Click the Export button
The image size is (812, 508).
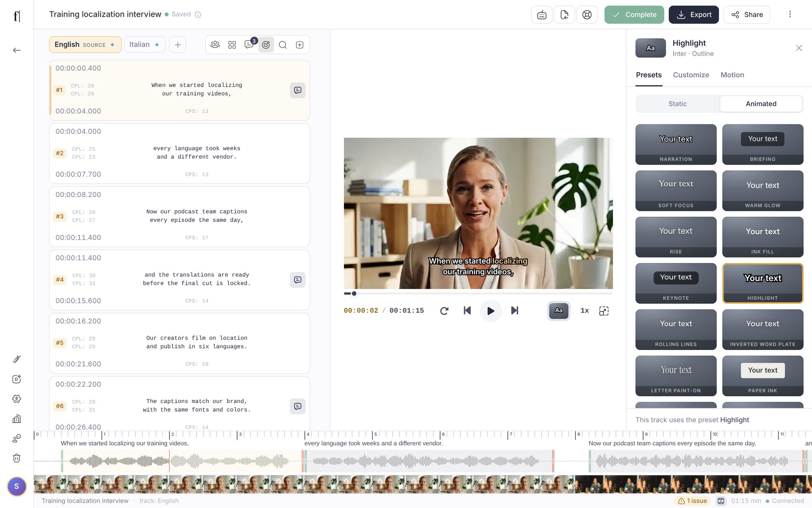(x=693, y=15)
